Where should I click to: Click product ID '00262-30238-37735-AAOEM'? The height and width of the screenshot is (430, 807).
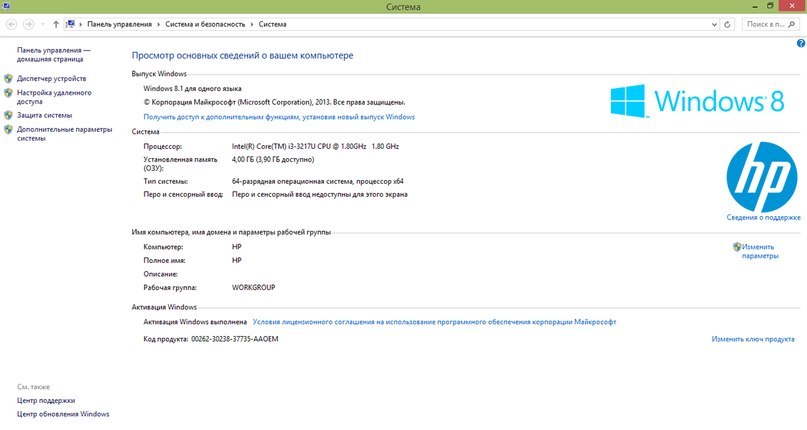[x=235, y=339]
